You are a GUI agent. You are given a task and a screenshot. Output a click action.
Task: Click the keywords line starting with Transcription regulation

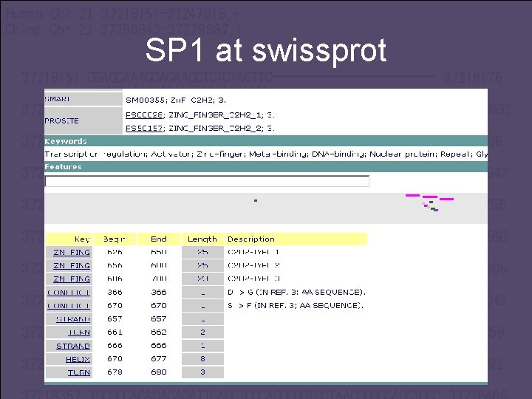point(266,154)
